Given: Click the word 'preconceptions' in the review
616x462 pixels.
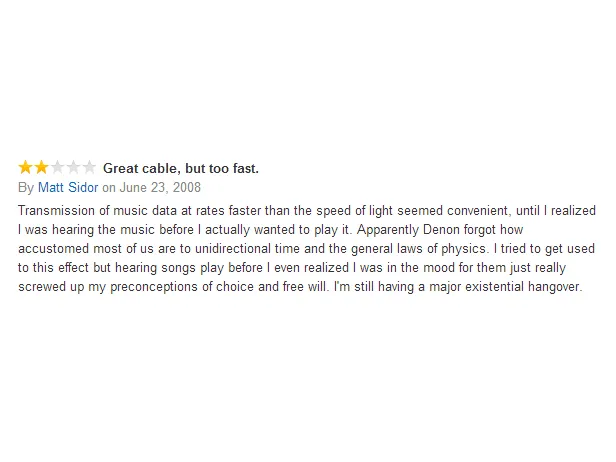Looking at the screenshot, I should coord(154,287).
